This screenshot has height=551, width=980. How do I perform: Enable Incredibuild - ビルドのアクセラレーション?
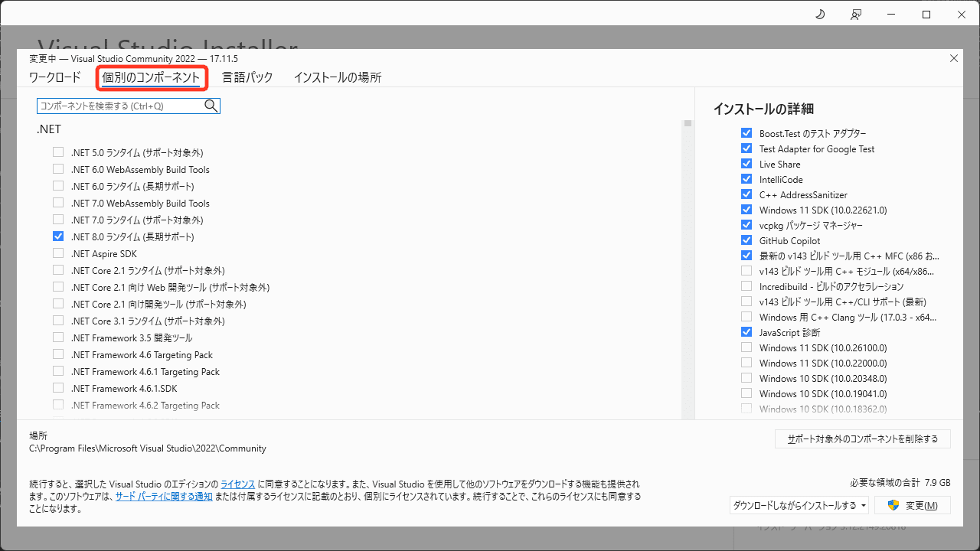pos(746,285)
